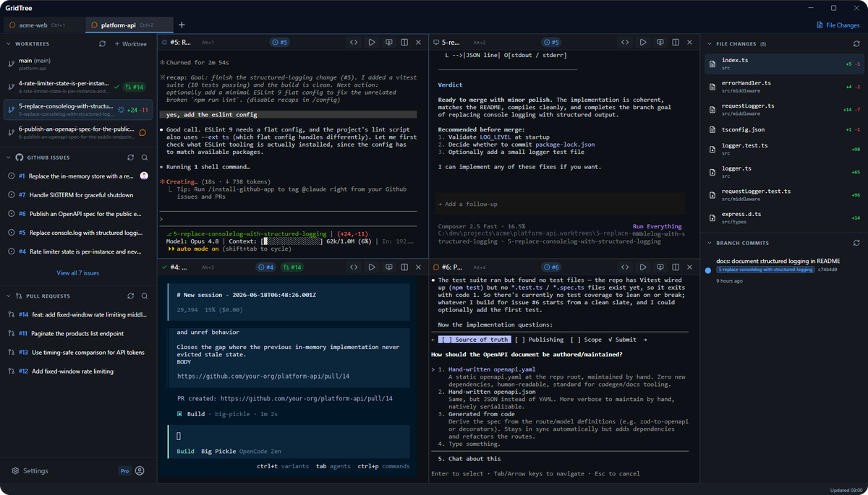Refresh the File Changes panel
Viewport: 868px width, 495px height.
point(856,44)
